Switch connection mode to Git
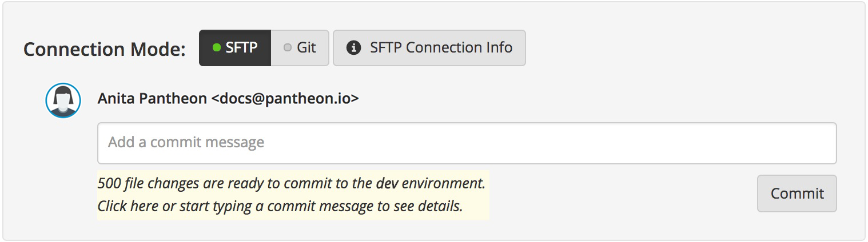 (x=300, y=48)
